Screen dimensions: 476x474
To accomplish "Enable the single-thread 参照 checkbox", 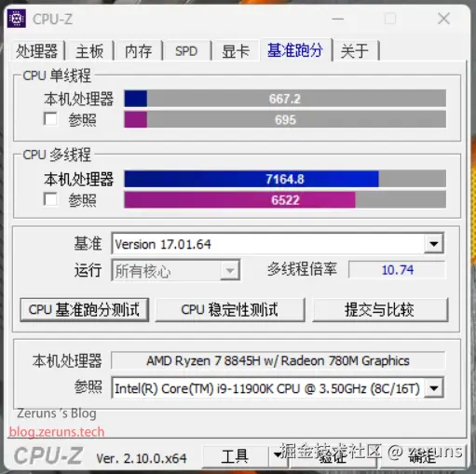I will coord(50,119).
